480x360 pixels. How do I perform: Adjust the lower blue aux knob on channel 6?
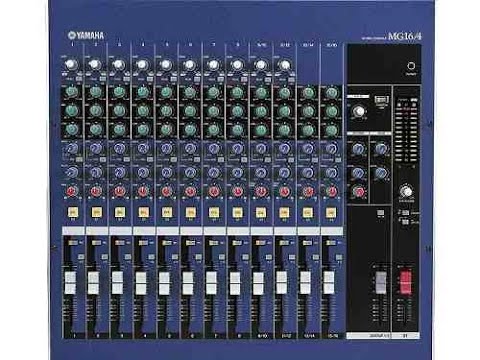click(x=190, y=172)
